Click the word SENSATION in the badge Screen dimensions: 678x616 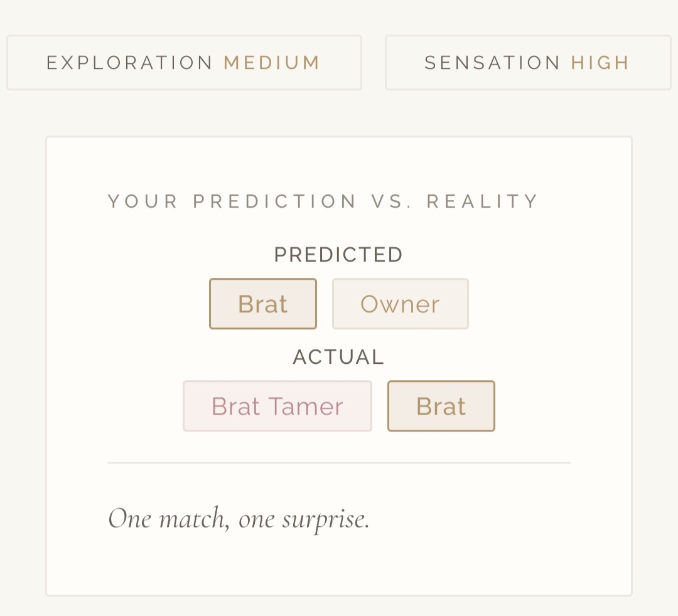pos(492,63)
